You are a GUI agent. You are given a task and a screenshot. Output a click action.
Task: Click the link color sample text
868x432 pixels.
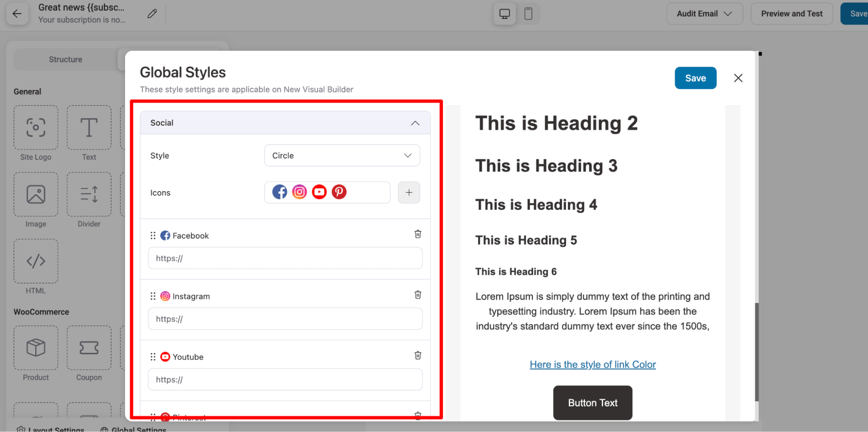592,365
